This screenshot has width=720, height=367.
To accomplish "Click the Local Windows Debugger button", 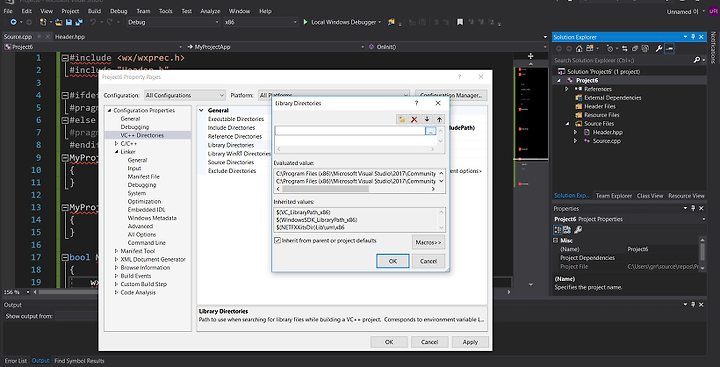I will tap(342, 22).
